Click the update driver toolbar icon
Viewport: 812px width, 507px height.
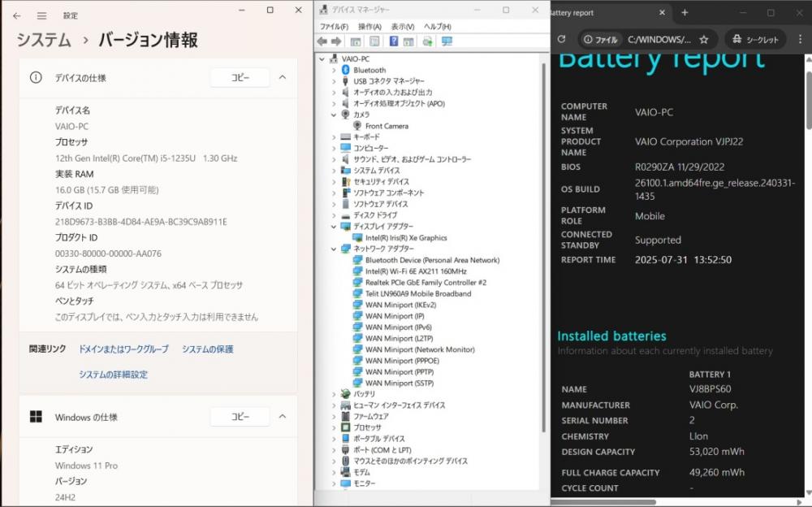[427, 41]
